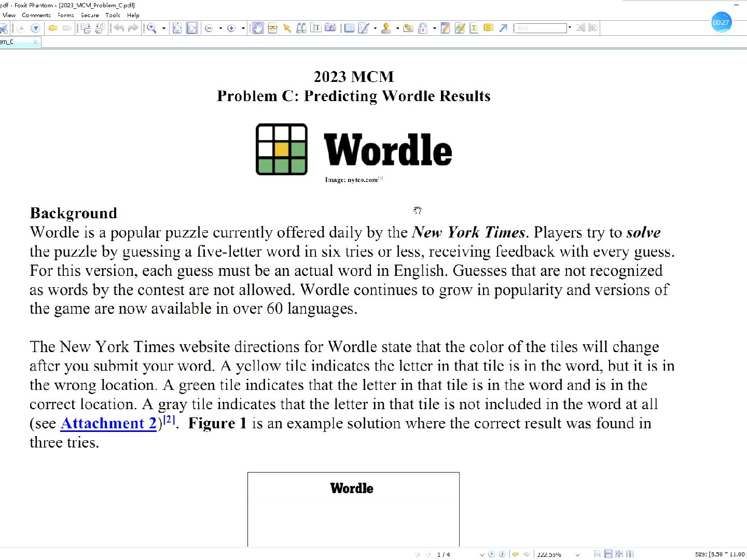Image resolution: width=747 pixels, height=560 pixels.
Task: Open the Find options dropdown arrow
Action: (x=570, y=27)
